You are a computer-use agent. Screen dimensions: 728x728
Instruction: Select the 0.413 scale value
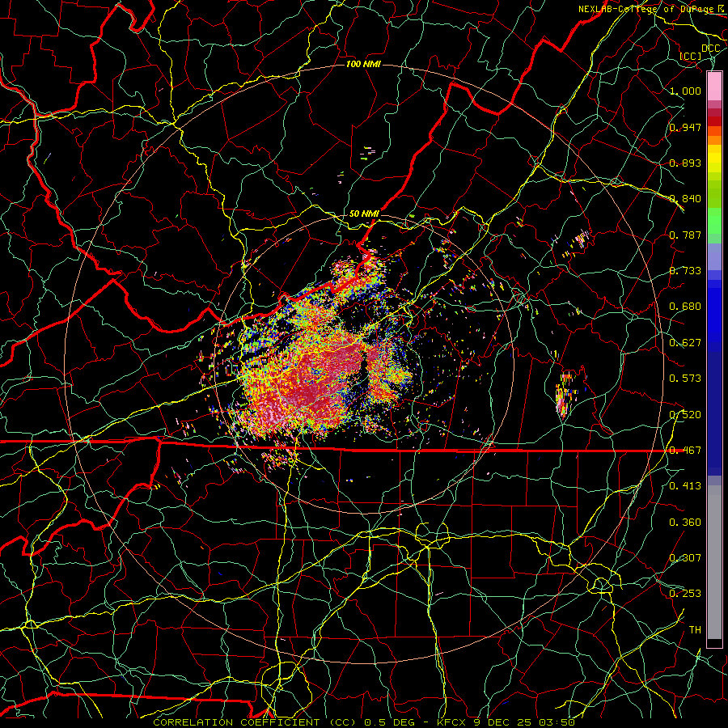pos(685,486)
